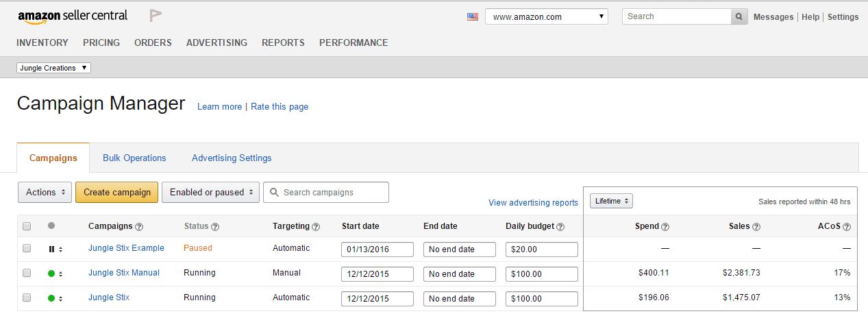Open the PERFORMANCE menu
The width and height of the screenshot is (868, 316).
coord(354,42)
